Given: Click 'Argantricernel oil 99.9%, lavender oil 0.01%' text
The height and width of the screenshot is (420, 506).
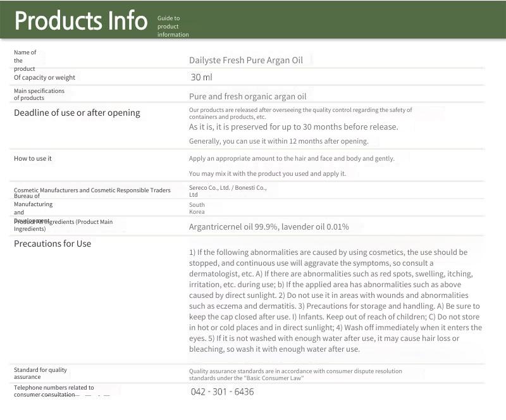Looking at the screenshot, I should [269, 226].
